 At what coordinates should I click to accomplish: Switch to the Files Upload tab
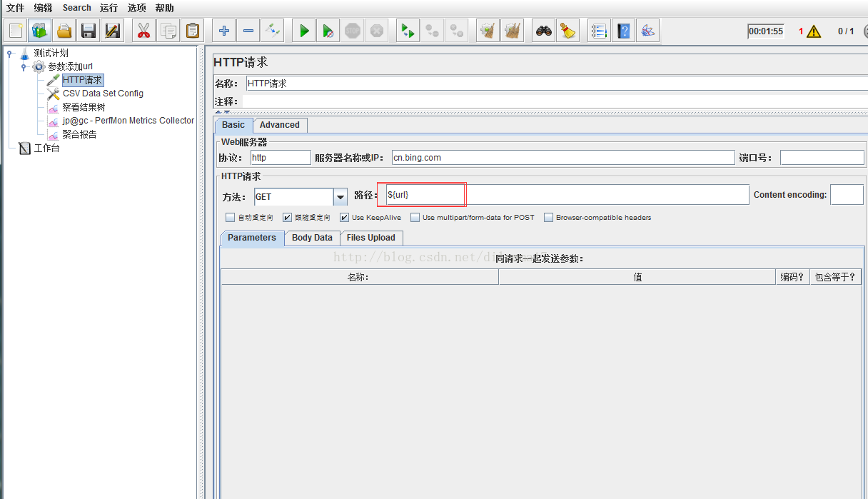tap(371, 238)
